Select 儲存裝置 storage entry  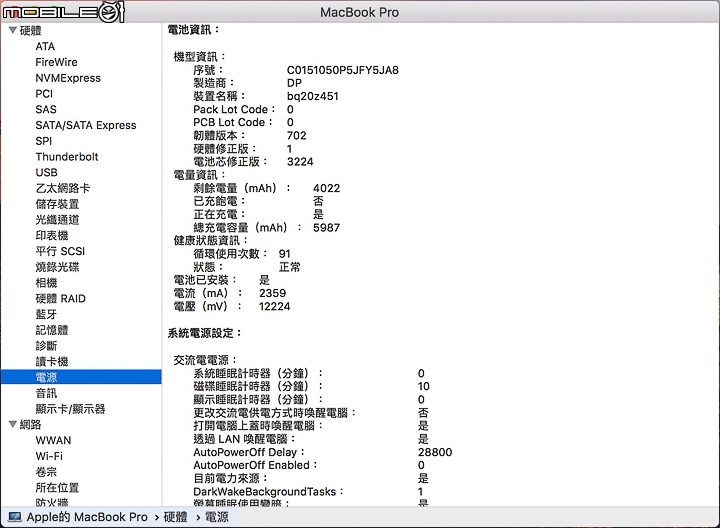click(x=57, y=204)
